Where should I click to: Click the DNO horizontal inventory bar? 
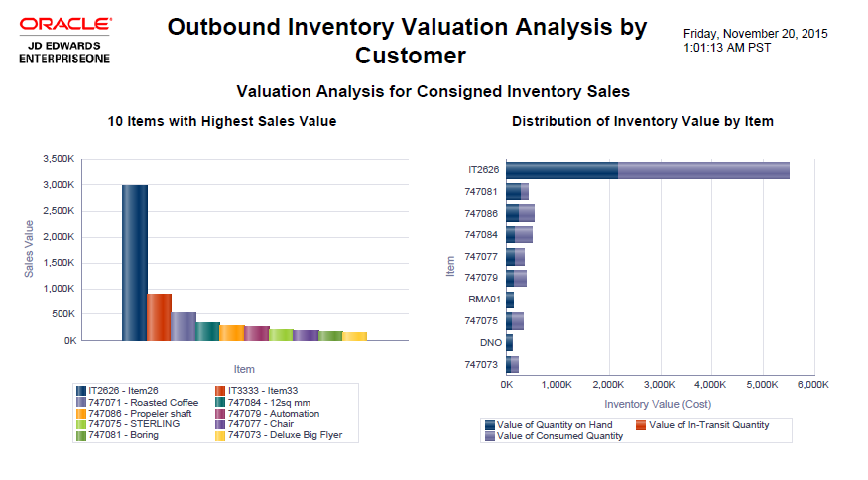point(509,343)
